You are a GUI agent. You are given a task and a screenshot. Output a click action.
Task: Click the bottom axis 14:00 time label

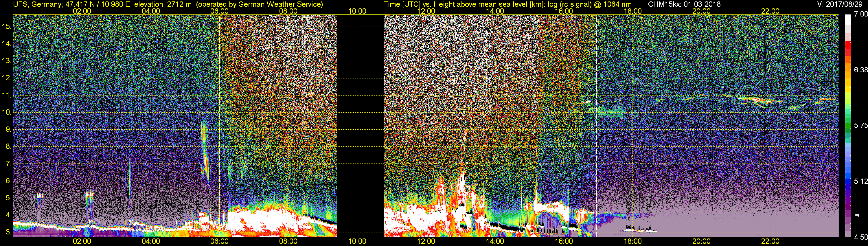[x=495, y=241]
